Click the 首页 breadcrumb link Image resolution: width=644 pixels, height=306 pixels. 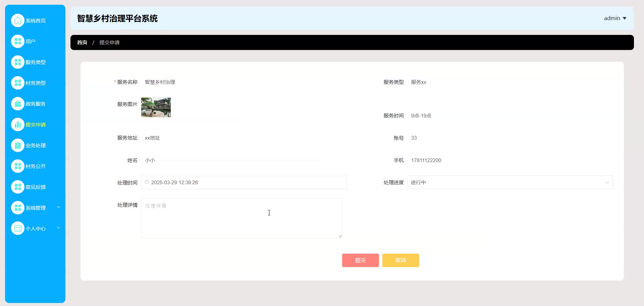(x=82, y=42)
